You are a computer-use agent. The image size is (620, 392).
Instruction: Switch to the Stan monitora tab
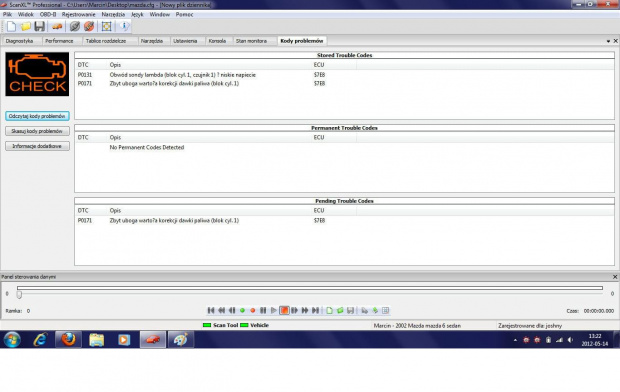pos(251,41)
